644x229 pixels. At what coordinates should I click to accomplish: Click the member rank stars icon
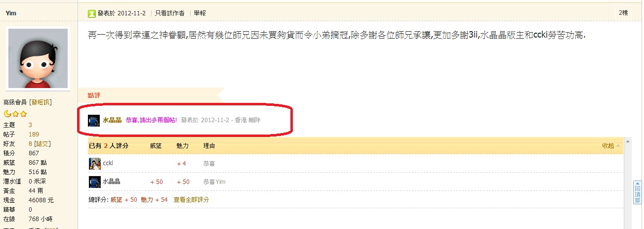[x=15, y=114]
